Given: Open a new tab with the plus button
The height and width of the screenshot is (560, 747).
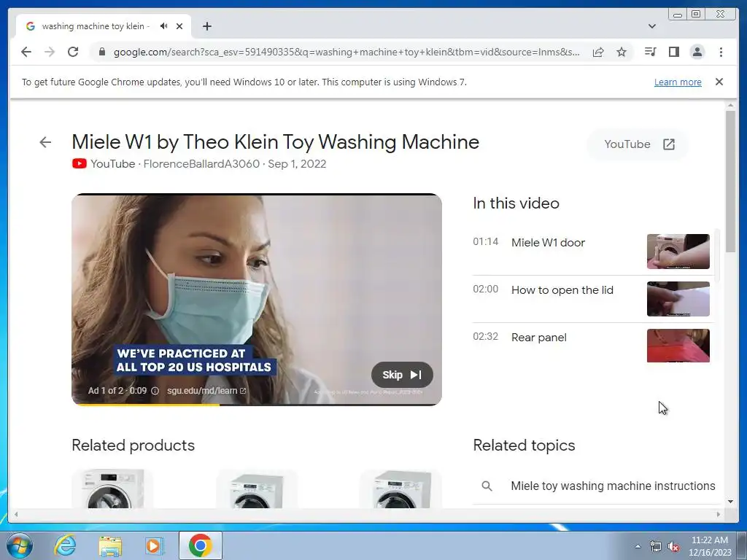Looking at the screenshot, I should tap(206, 26).
